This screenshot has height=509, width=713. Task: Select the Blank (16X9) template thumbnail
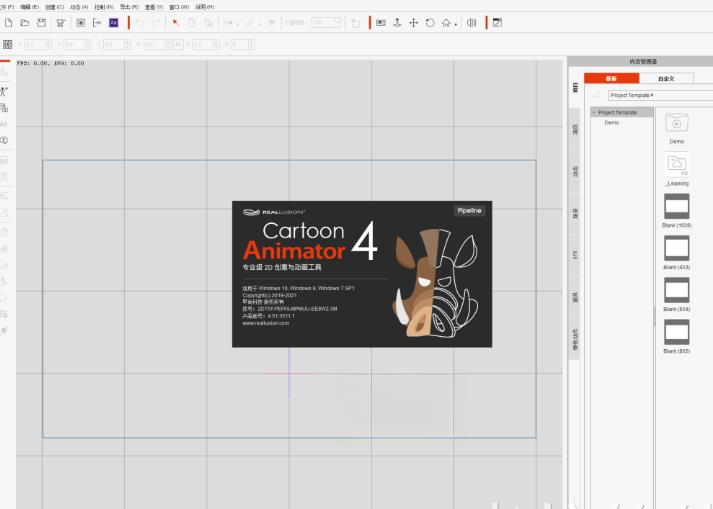point(677,207)
